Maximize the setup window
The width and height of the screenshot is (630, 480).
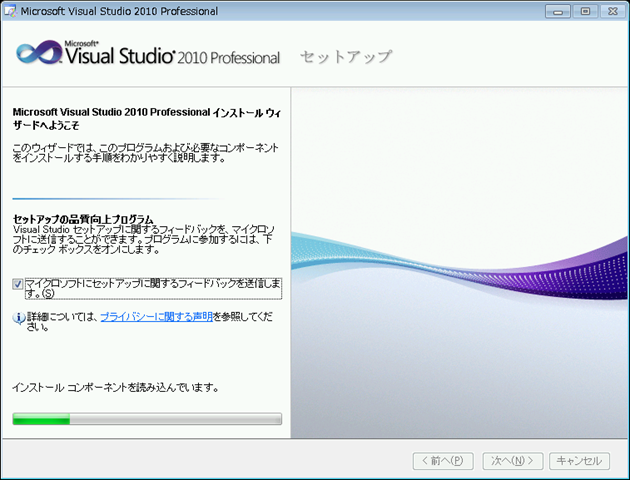pos(582,11)
